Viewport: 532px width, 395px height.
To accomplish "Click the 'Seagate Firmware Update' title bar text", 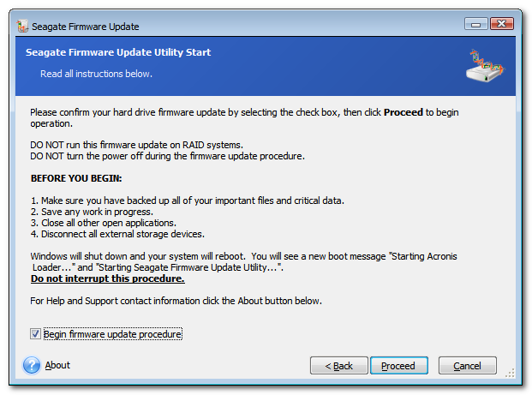I will (86, 27).
